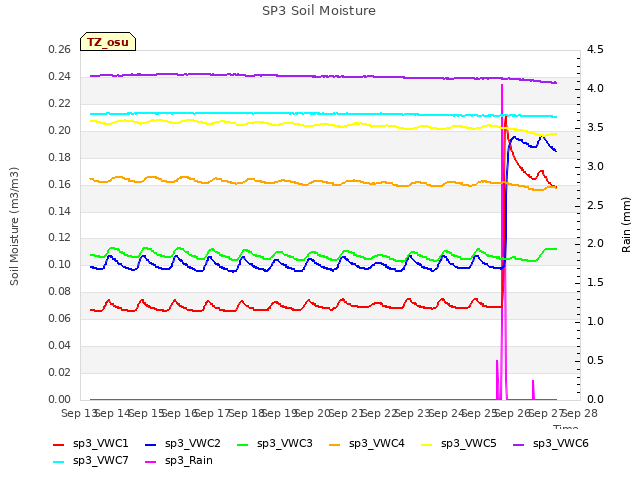Click the 0.5 rain axis tick label
Screen dimensions: 640x480
pos(595,360)
